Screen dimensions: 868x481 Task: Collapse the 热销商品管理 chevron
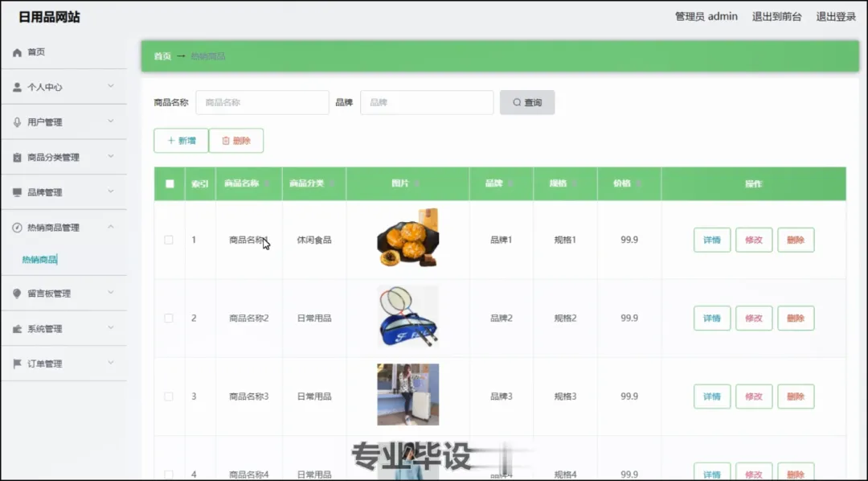[111, 227]
